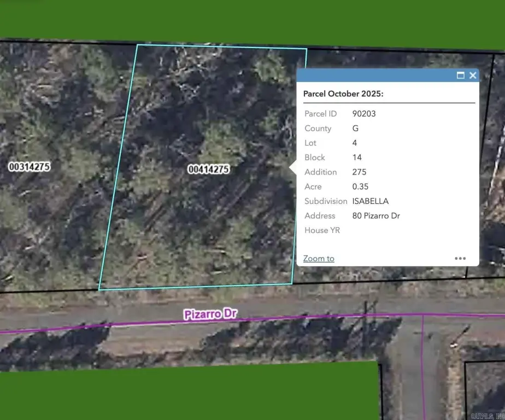Click the subdivision value ISABELLA
The width and height of the screenshot is (505, 420).
(371, 201)
